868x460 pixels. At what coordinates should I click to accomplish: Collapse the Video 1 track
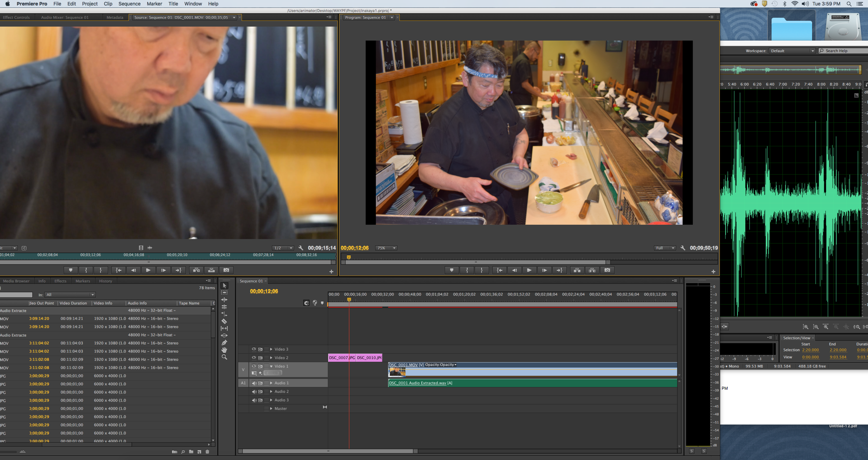click(271, 366)
